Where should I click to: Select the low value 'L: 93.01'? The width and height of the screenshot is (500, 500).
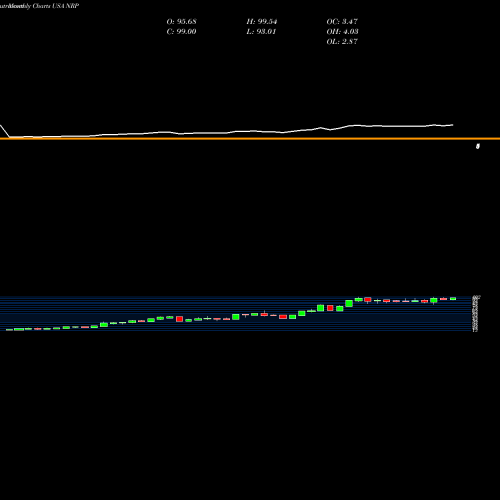click(x=261, y=31)
